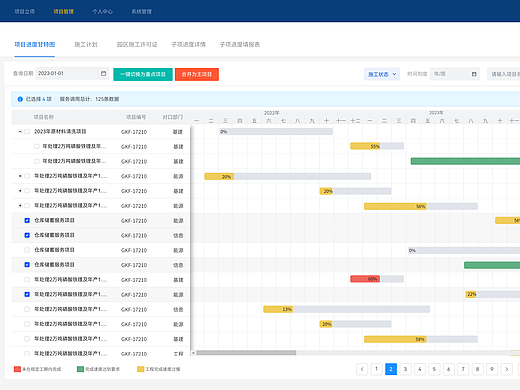Tick checkbox of row with 13% bar
This screenshot has width=520, height=390.
pos(27,309)
